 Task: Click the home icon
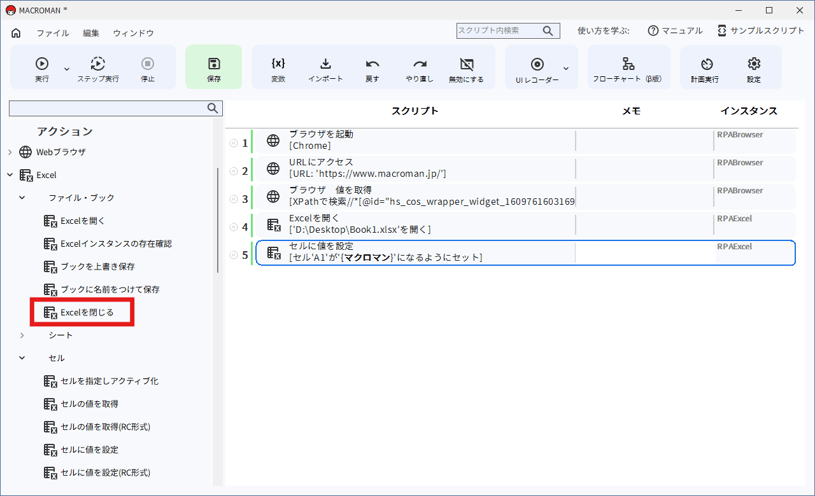16,33
